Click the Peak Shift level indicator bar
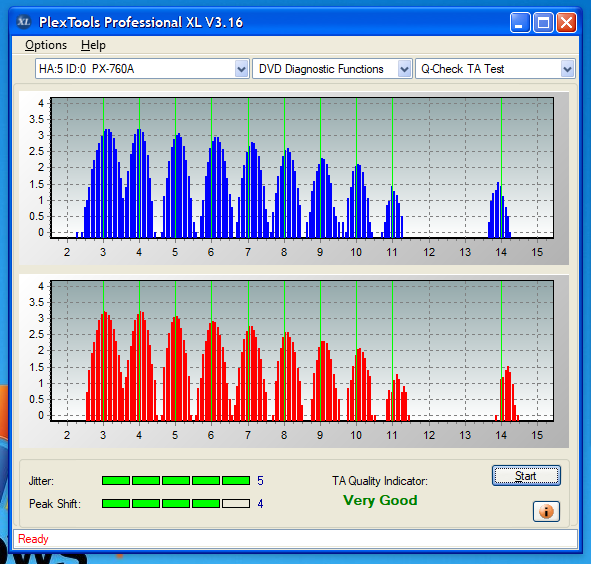This screenshot has height=564, width=591. pyautogui.click(x=176, y=504)
